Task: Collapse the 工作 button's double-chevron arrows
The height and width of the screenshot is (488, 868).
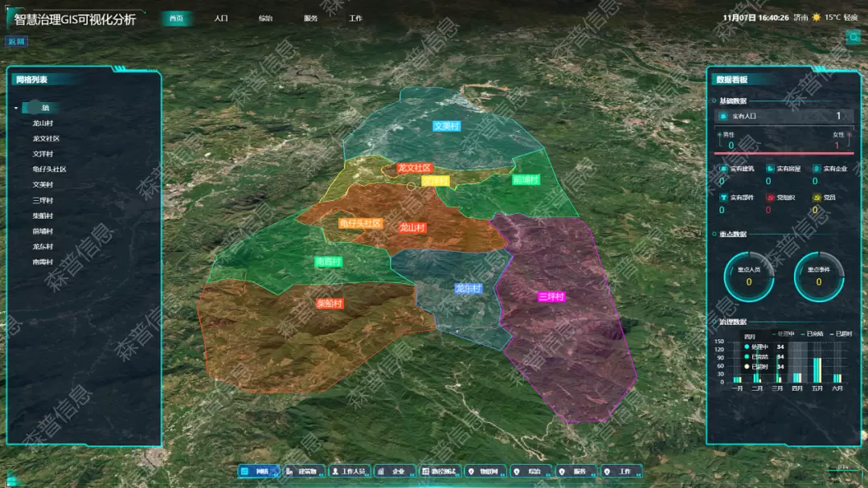Action: tap(637, 474)
